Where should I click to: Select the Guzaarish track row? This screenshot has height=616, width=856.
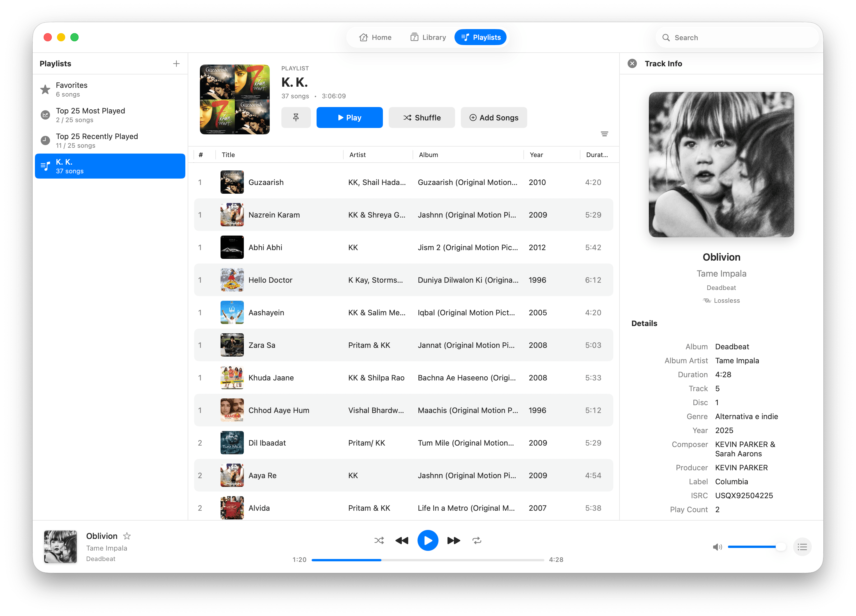click(404, 182)
